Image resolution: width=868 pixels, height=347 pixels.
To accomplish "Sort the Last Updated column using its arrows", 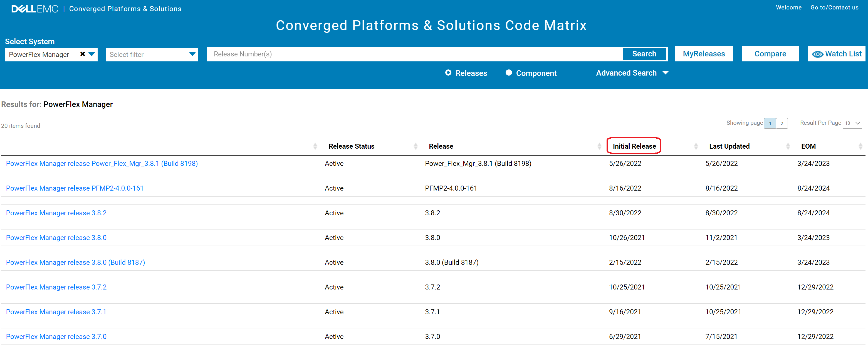I will click(x=788, y=146).
